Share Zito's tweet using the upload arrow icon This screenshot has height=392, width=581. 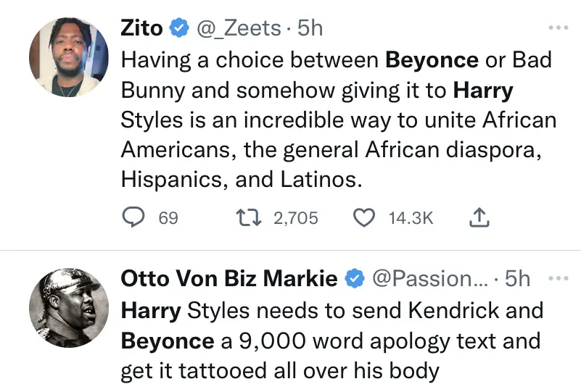(480, 217)
